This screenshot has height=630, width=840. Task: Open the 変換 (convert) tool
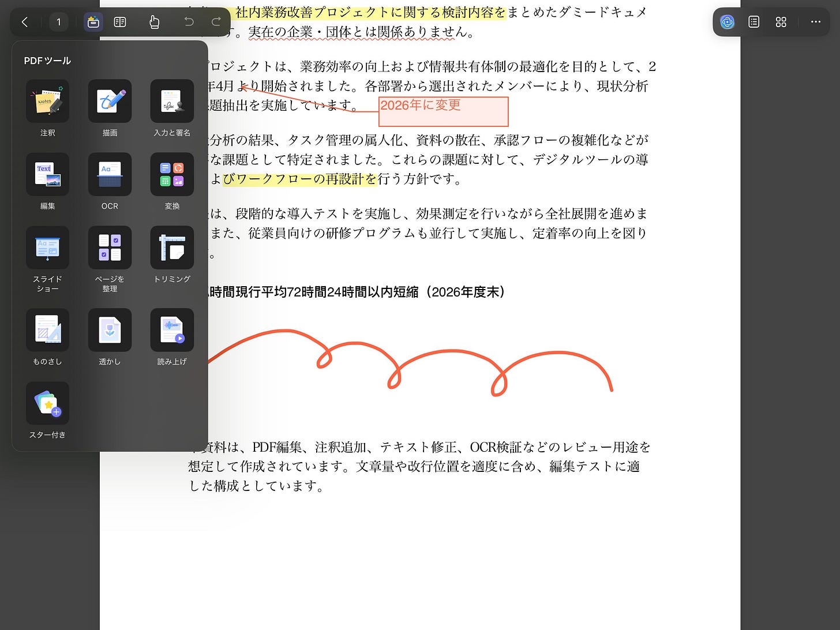tap(171, 174)
